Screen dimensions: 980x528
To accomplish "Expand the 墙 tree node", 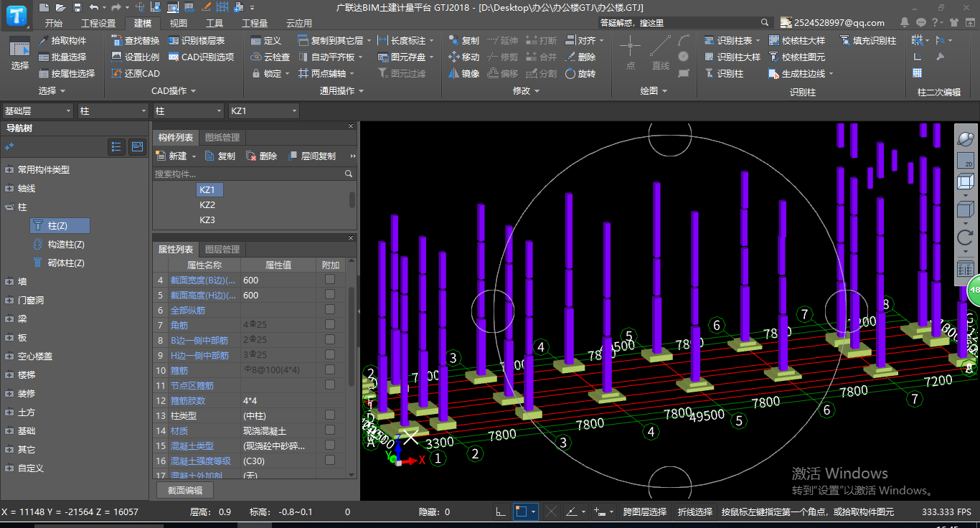I will (x=9, y=282).
